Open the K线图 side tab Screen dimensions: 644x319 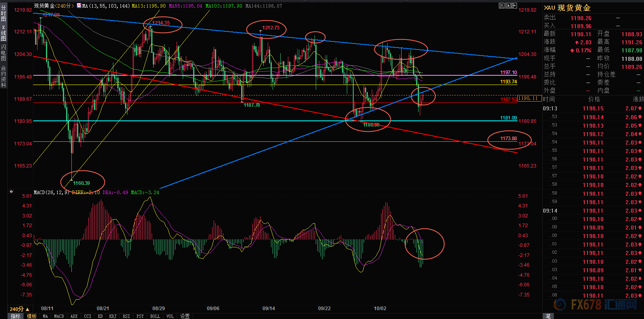coord(4,33)
